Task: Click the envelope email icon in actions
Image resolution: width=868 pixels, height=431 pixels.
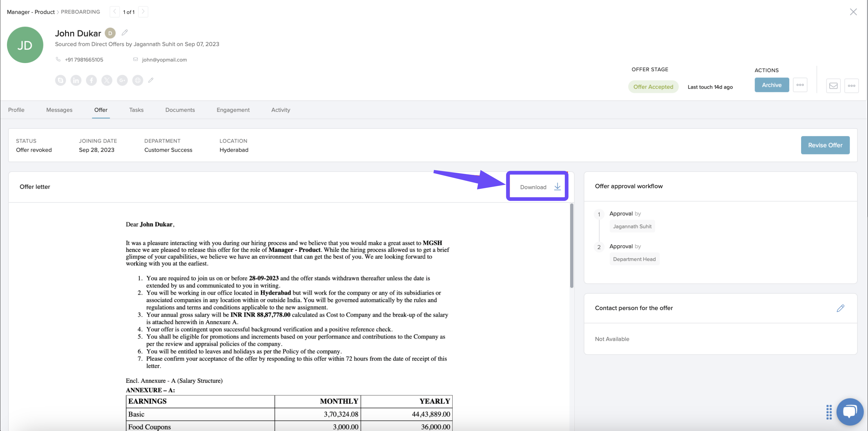Action: pyautogui.click(x=833, y=86)
